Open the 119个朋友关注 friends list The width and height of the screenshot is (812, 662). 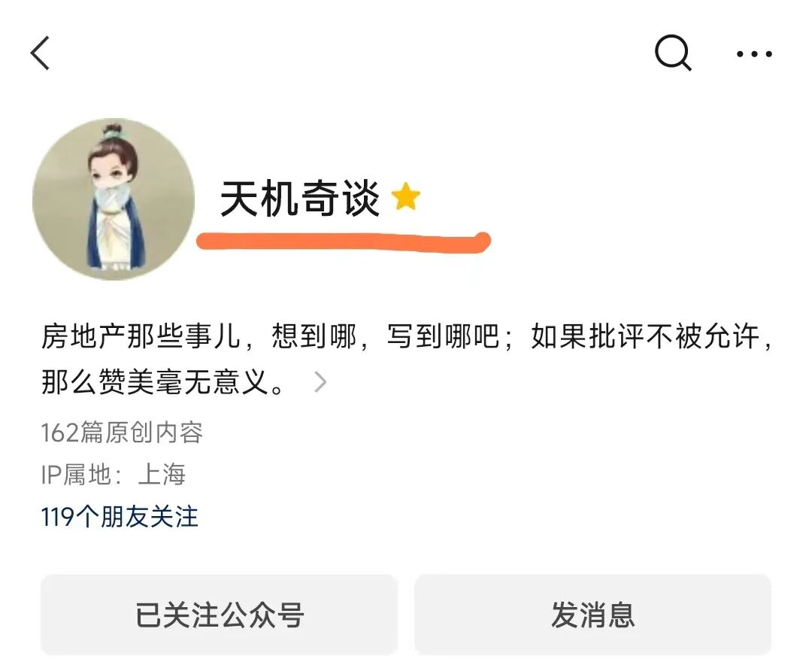[120, 517]
